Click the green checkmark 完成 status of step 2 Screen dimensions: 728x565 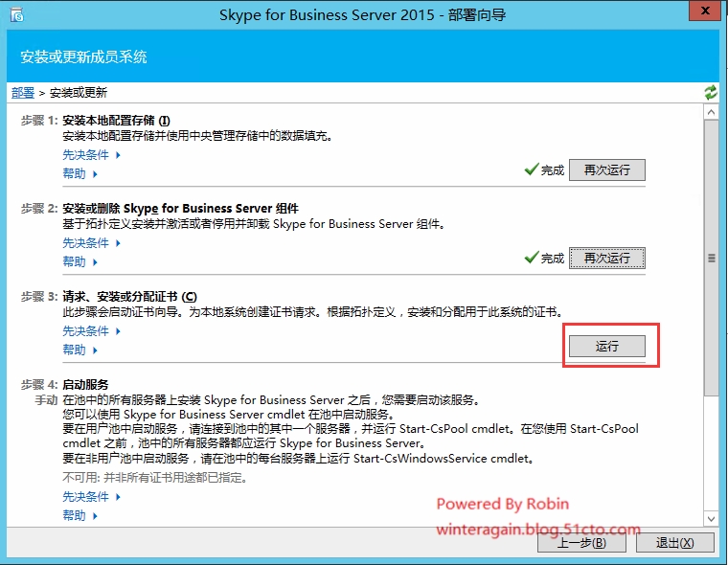(544, 259)
